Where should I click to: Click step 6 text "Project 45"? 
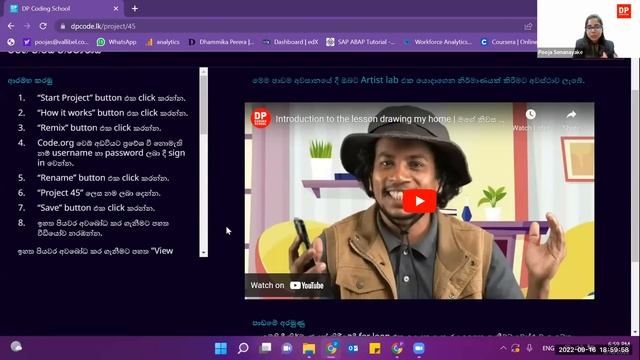99,193
